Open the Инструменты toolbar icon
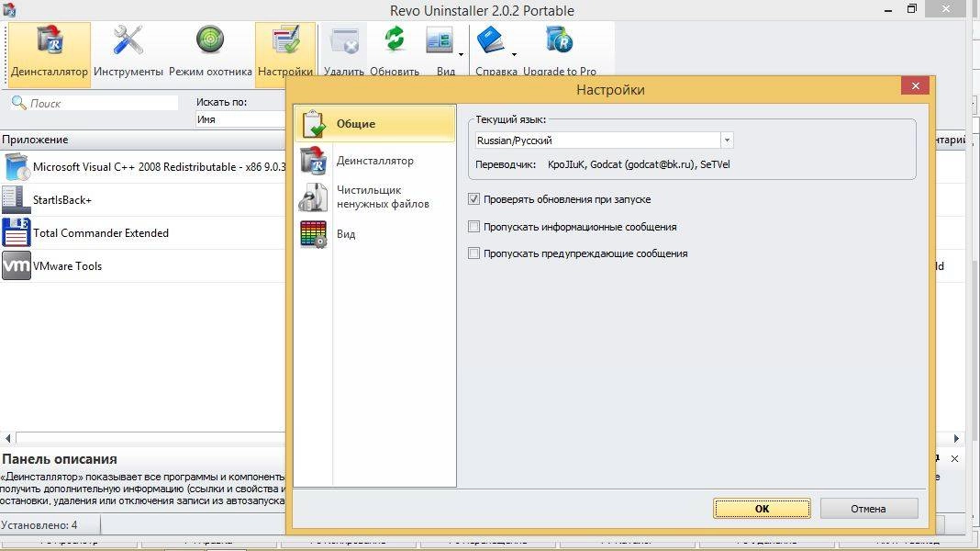 click(128, 40)
